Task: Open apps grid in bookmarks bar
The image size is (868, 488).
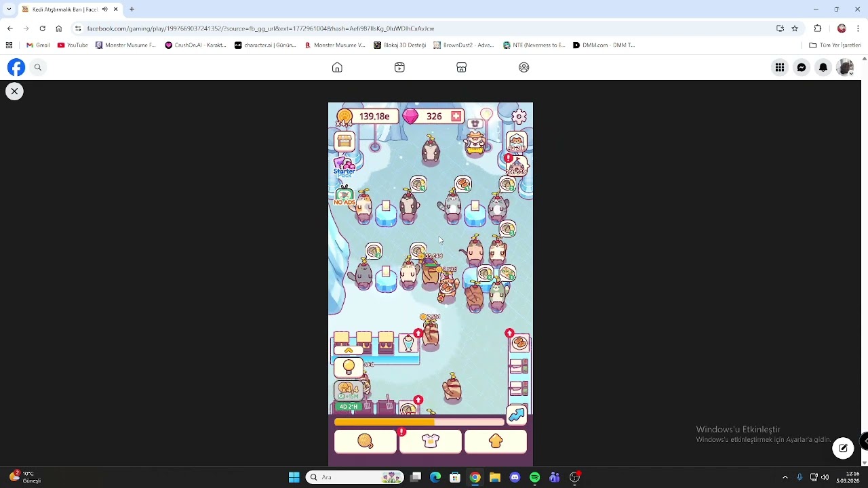Action: 9,45
